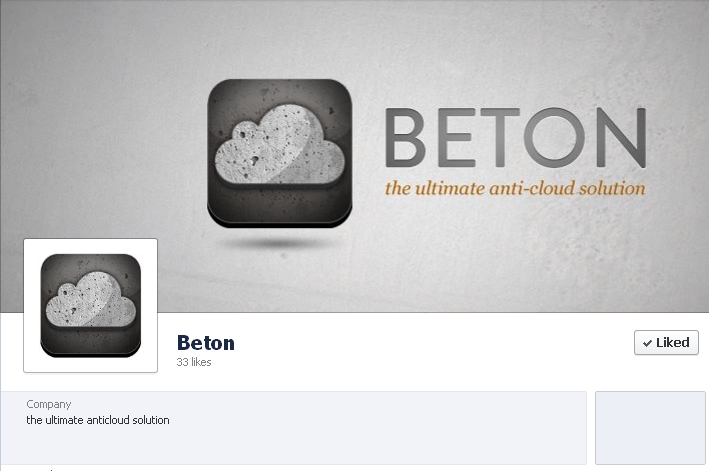This screenshot has height=471, width=709.
Task: Open the Beton profile picture thumbnail
Action: coord(90,305)
